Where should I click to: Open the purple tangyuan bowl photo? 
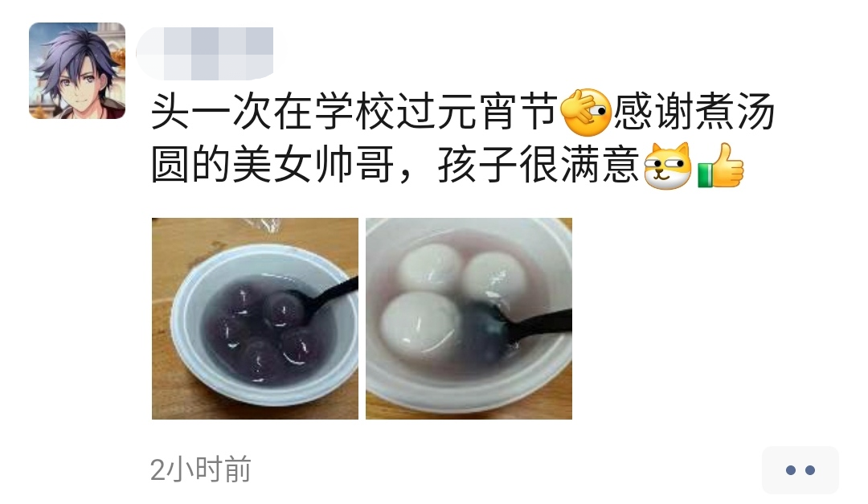point(256,318)
